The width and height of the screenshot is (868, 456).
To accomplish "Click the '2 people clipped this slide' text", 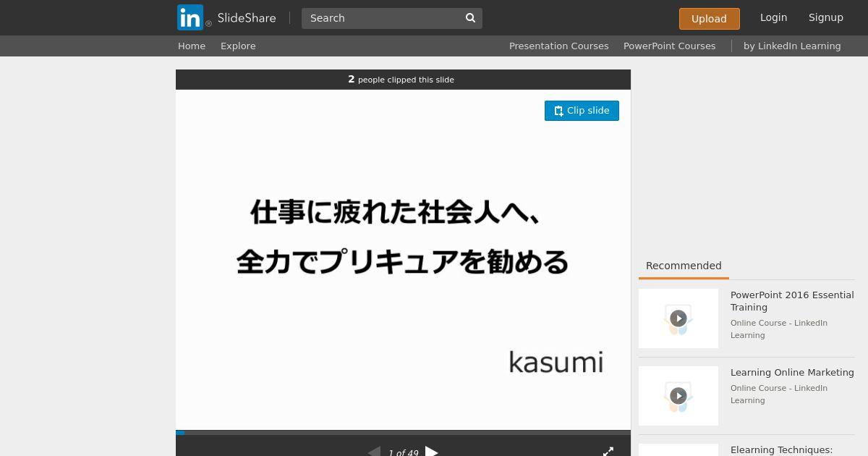I will [x=401, y=80].
